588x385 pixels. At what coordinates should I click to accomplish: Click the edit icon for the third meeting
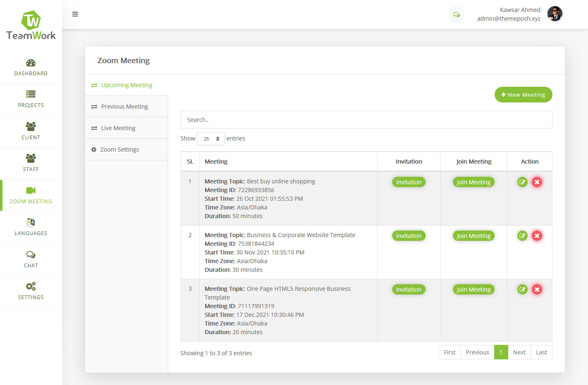(x=522, y=289)
